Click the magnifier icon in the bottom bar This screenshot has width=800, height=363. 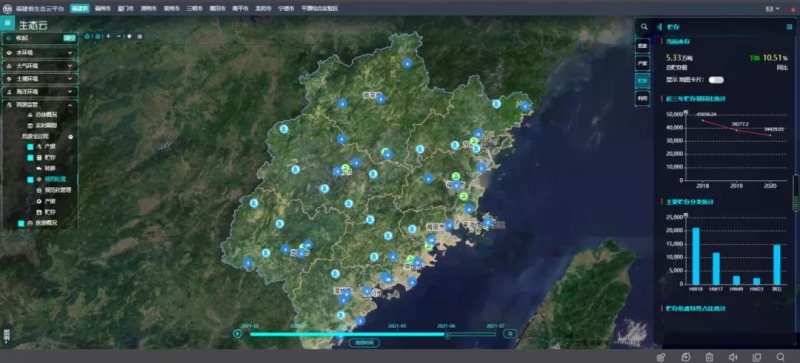point(781,357)
